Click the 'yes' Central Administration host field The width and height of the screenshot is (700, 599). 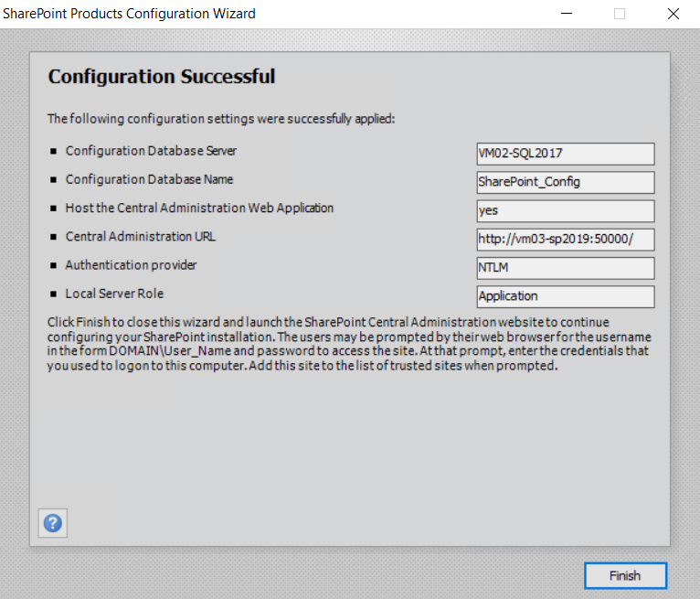click(x=566, y=211)
